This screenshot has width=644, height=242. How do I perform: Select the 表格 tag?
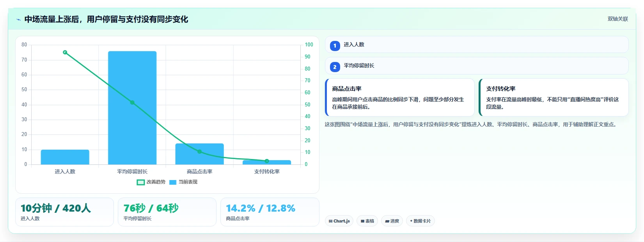367,221
